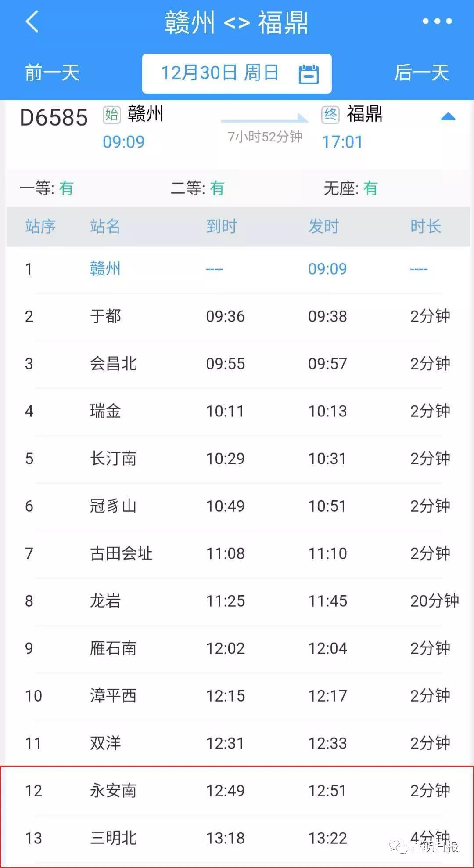
Task: Tap the green 始 origin station badge
Action: click(111, 115)
